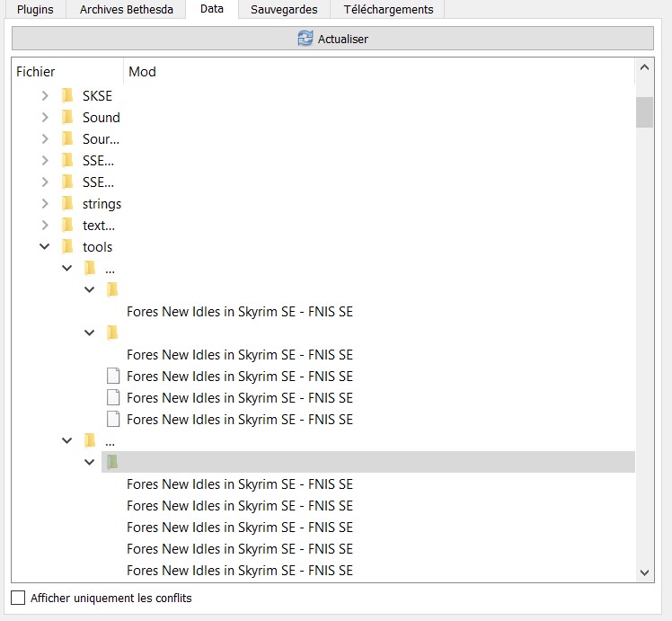The height and width of the screenshot is (621, 672).
Task: Open the Archives Bethesda tab
Action: (127, 9)
